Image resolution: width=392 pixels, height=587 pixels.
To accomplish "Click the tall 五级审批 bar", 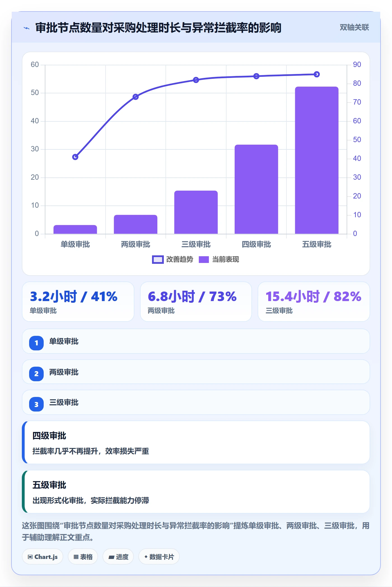I will (x=317, y=160).
